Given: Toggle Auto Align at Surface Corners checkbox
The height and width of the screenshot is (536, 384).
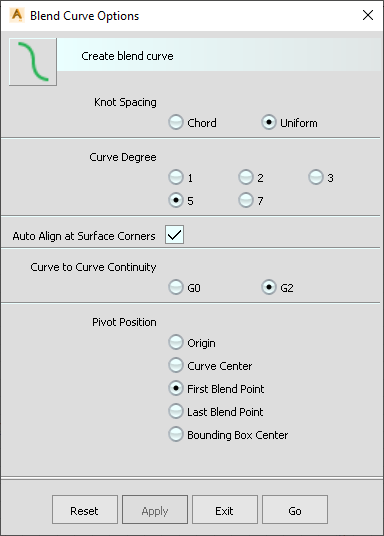Looking at the screenshot, I should 174,234.
